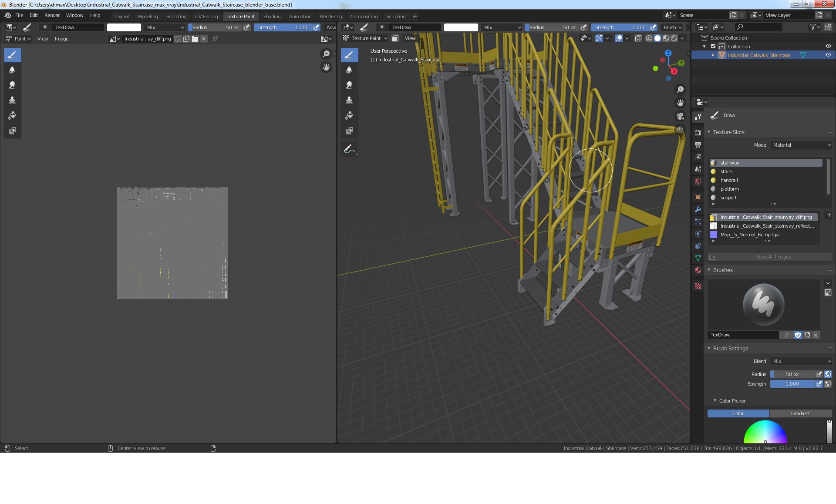Image resolution: width=836 pixels, height=504 pixels.
Task: Hide Industrial_Catwalk_Staircase with eye icon
Action: coord(828,55)
